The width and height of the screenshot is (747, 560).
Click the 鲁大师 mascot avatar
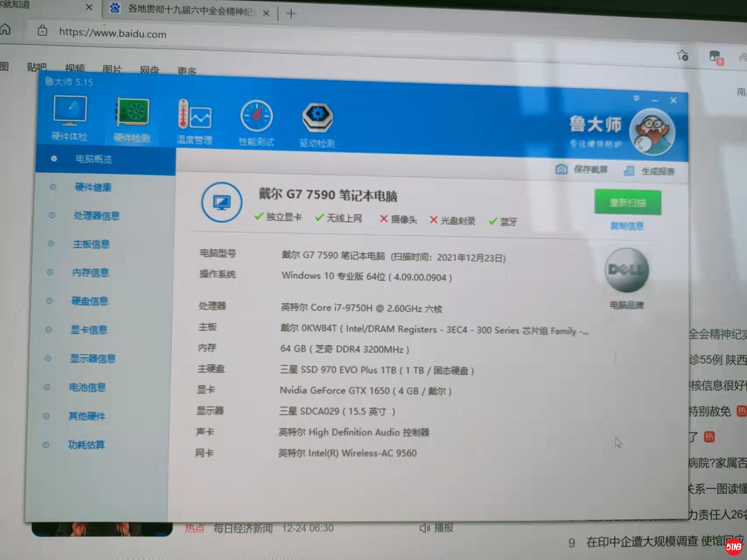pos(652,132)
